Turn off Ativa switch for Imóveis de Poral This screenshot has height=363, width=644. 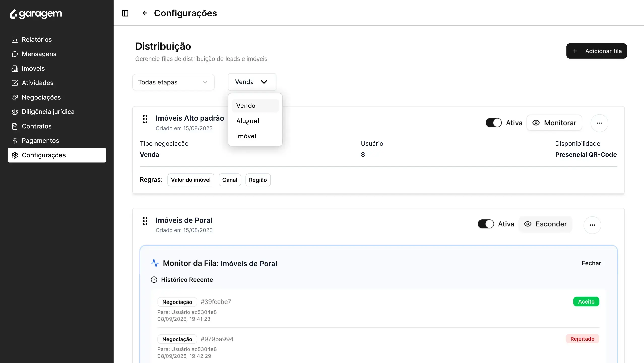tap(486, 224)
